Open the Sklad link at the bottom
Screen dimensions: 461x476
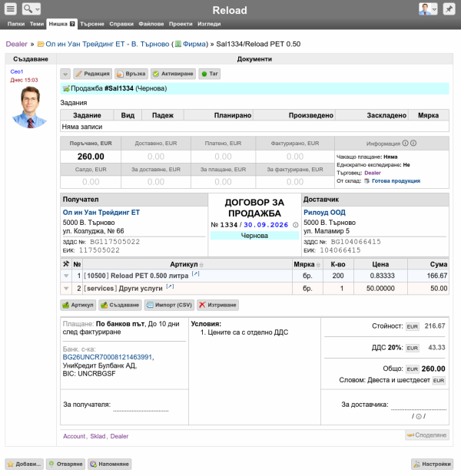98,436
